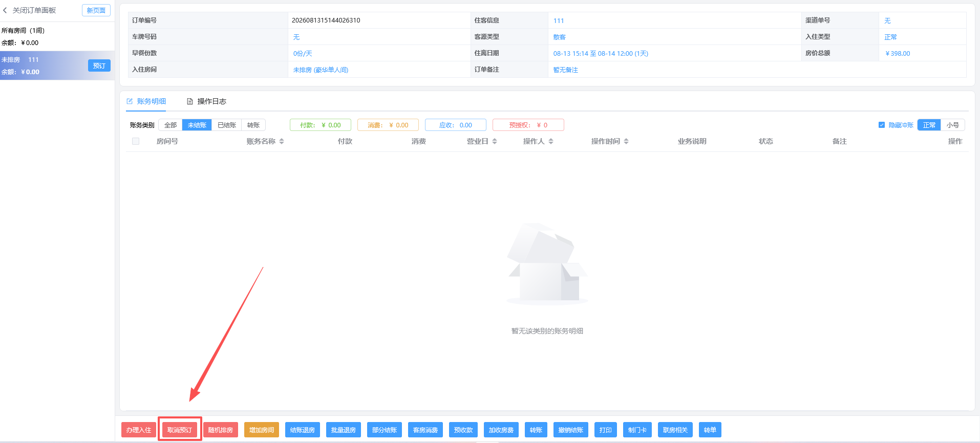Click the 转账 button in bottom action bar
This screenshot has width=980, height=443.
click(536, 430)
